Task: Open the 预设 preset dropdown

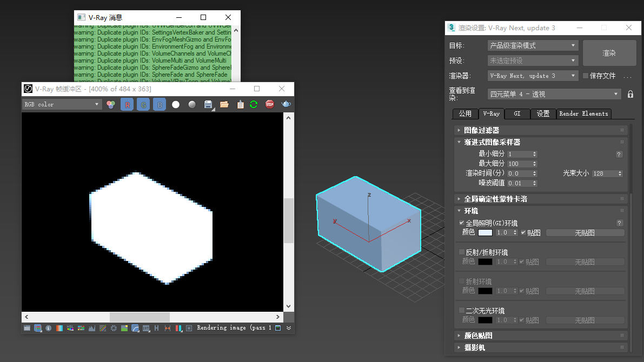Action: pyautogui.click(x=533, y=61)
